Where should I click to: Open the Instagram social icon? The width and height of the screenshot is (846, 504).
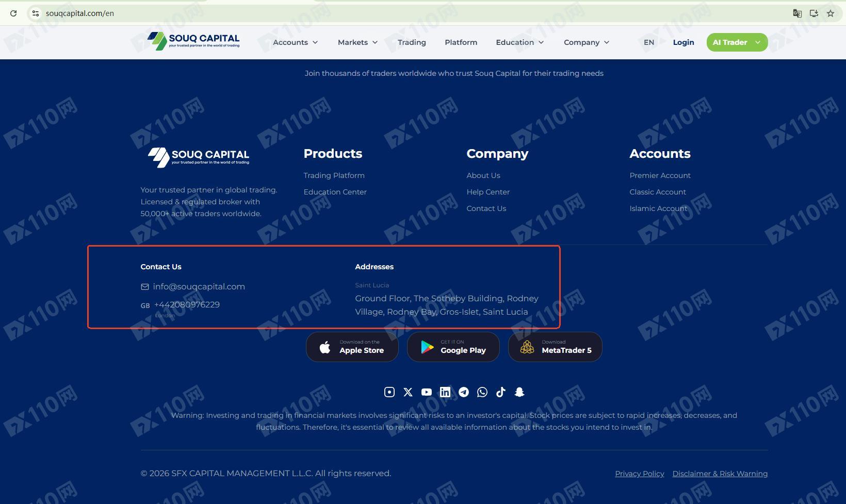point(389,392)
